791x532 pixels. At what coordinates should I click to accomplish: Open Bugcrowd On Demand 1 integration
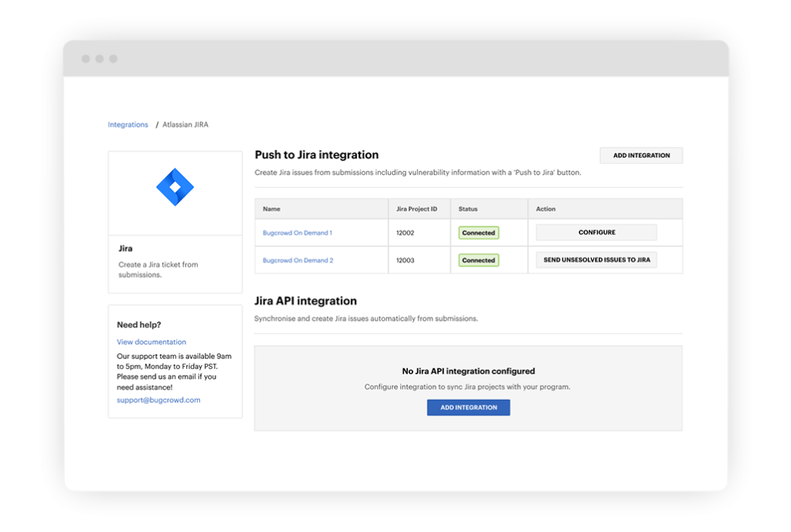pos(297,232)
